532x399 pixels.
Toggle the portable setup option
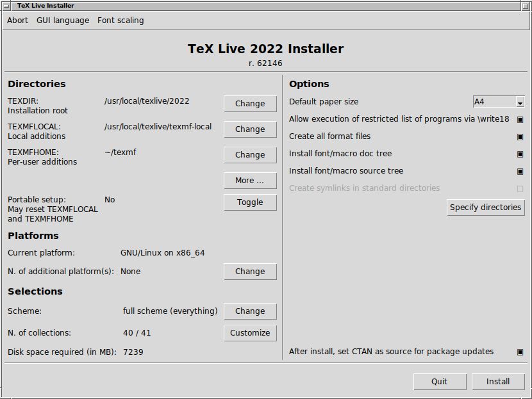[x=250, y=202]
